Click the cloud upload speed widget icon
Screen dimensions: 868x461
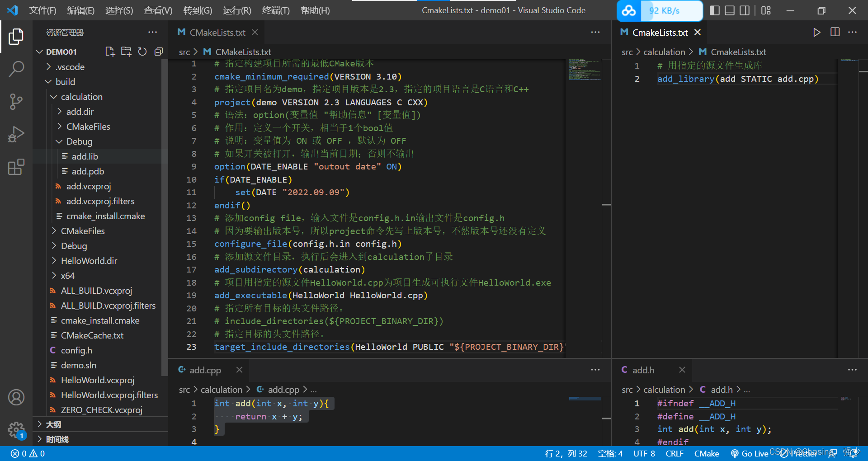pyautogui.click(x=629, y=10)
